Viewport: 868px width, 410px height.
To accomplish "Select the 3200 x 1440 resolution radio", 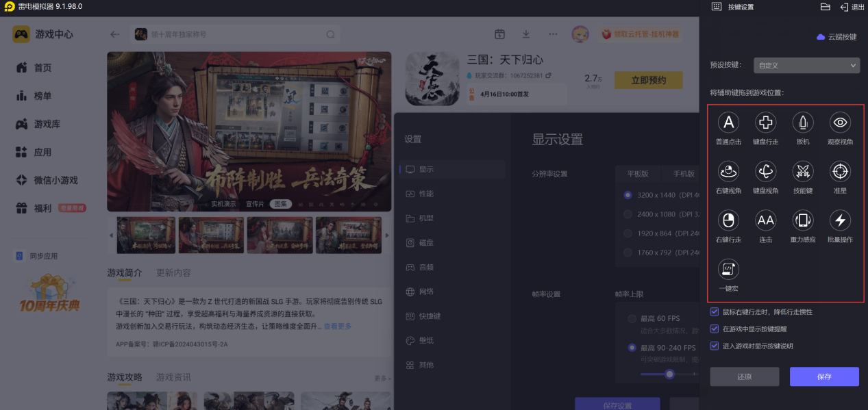I will tap(628, 195).
